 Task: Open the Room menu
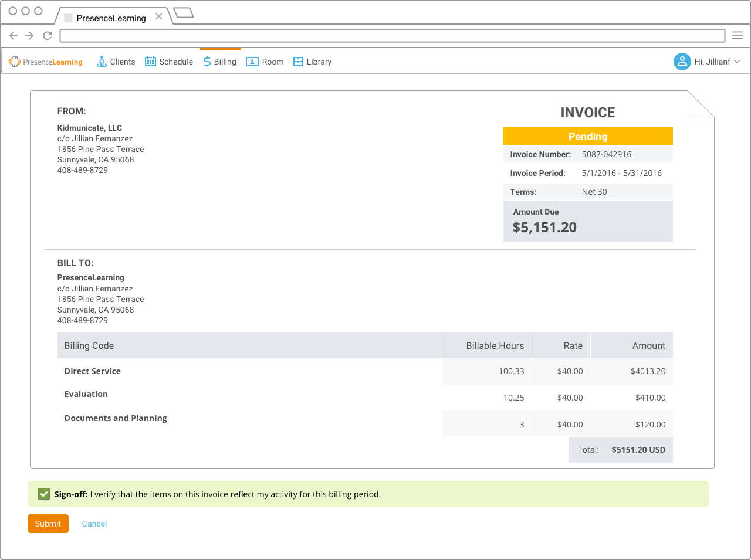point(265,62)
